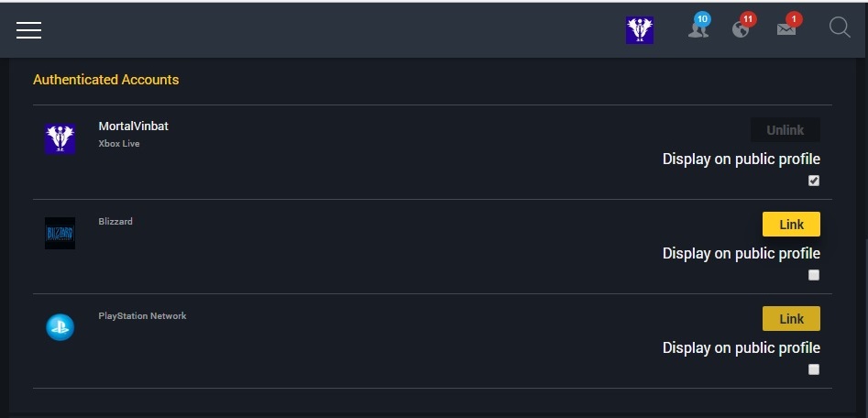Click the Blizzard logo icon
The height and width of the screenshot is (418, 868).
pyautogui.click(x=60, y=233)
